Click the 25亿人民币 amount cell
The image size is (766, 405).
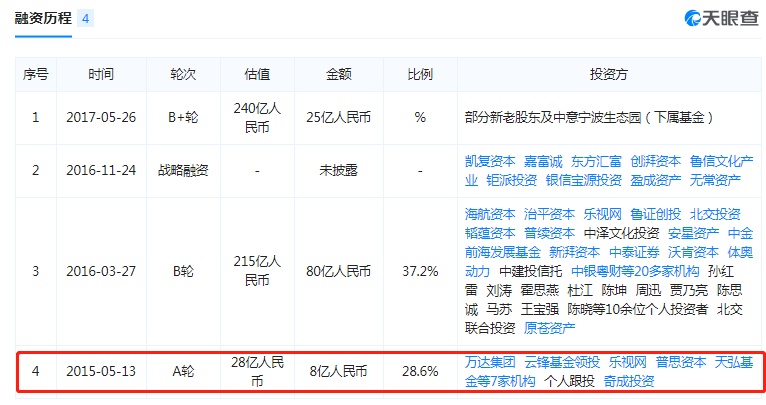pyautogui.click(x=339, y=117)
